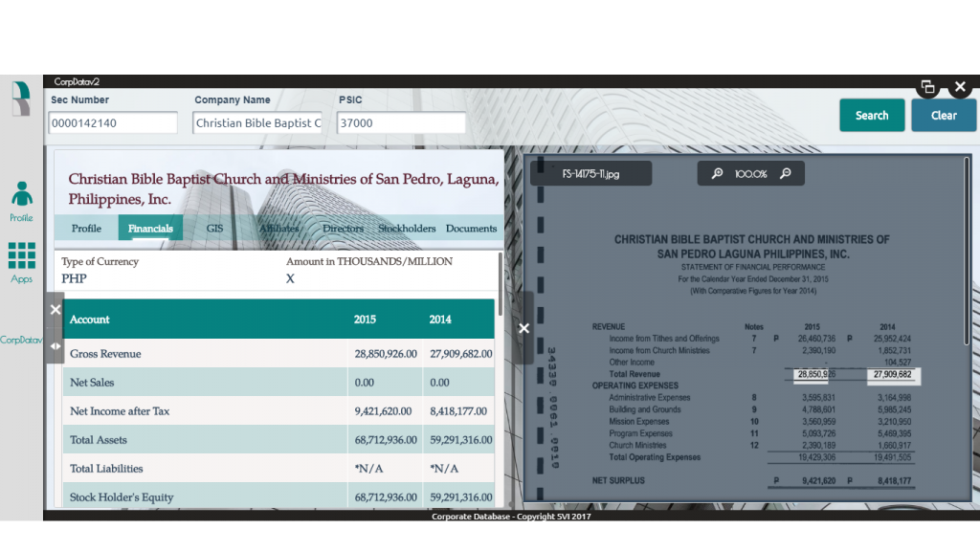Click 2015 column header

365,320
